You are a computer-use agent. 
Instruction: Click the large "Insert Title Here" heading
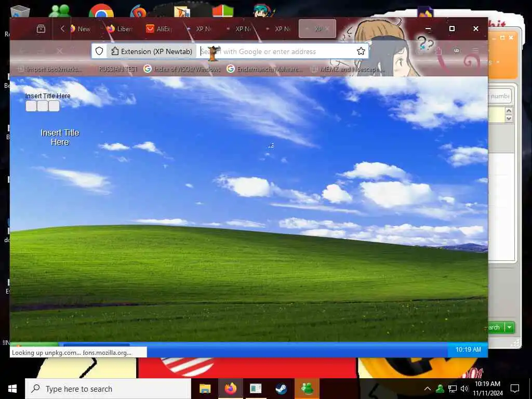(60, 137)
